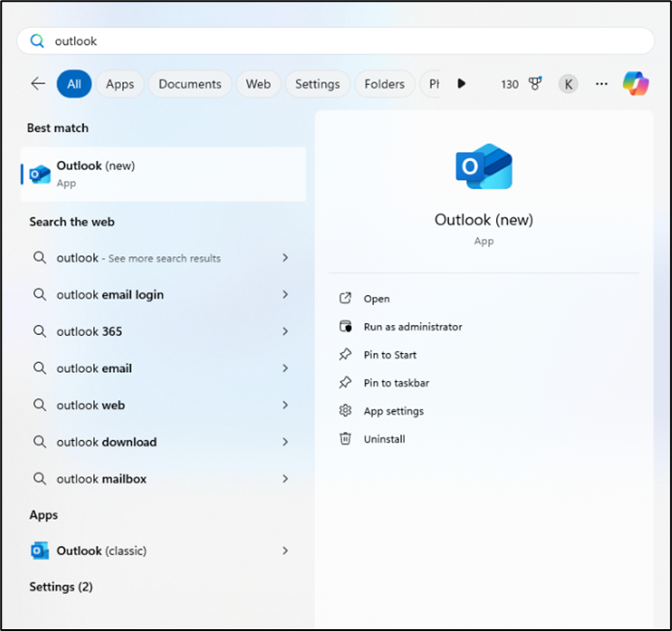Viewport: 672px width, 631px height.
Task: Click the App settings gear icon
Action: click(x=345, y=411)
